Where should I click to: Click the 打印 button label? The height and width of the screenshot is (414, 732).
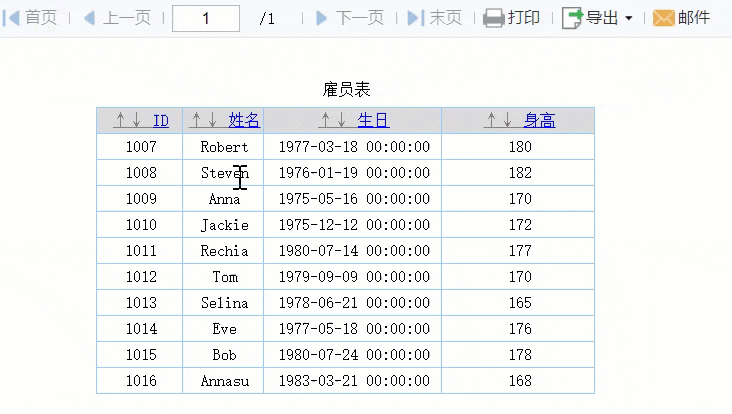pyautogui.click(x=524, y=18)
